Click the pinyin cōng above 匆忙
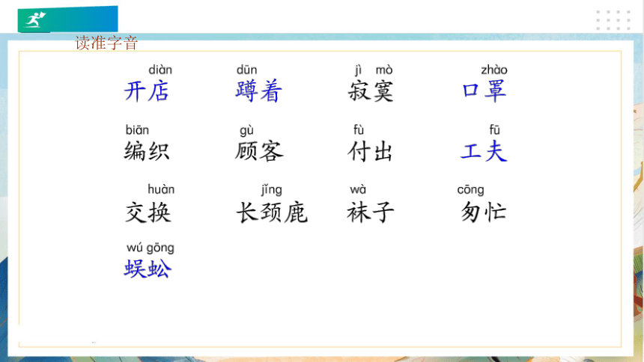The width and height of the screenshot is (644, 362). tap(471, 191)
